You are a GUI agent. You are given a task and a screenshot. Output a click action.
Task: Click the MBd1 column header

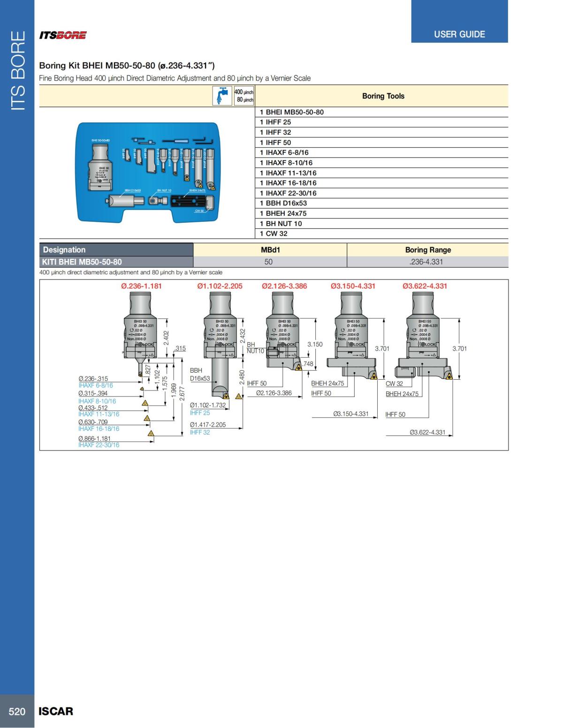coord(270,250)
